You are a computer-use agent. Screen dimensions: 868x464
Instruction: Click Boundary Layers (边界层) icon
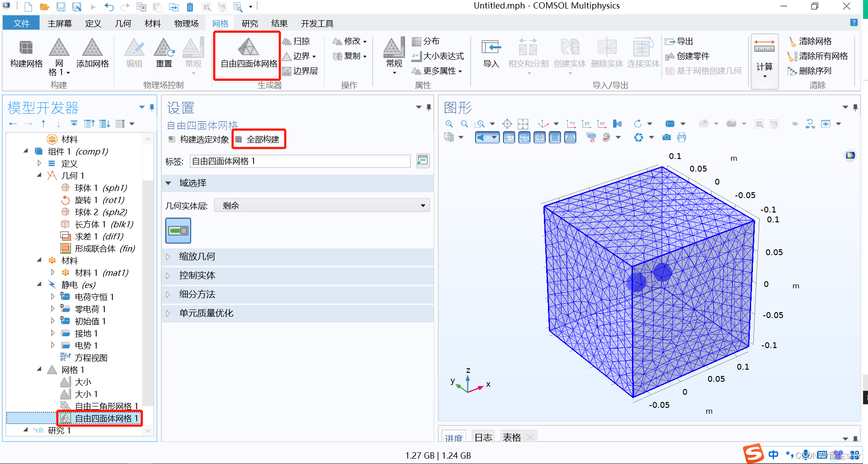300,71
